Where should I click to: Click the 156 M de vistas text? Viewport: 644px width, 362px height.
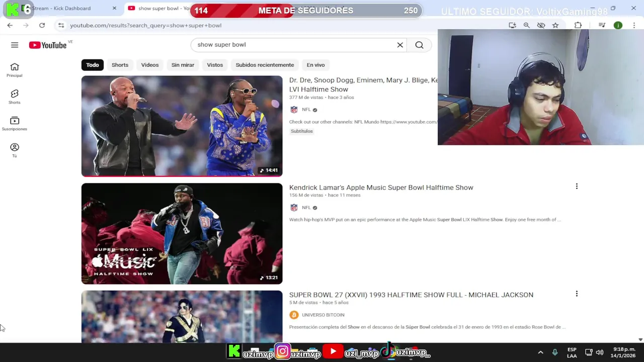tap(306, 195)
